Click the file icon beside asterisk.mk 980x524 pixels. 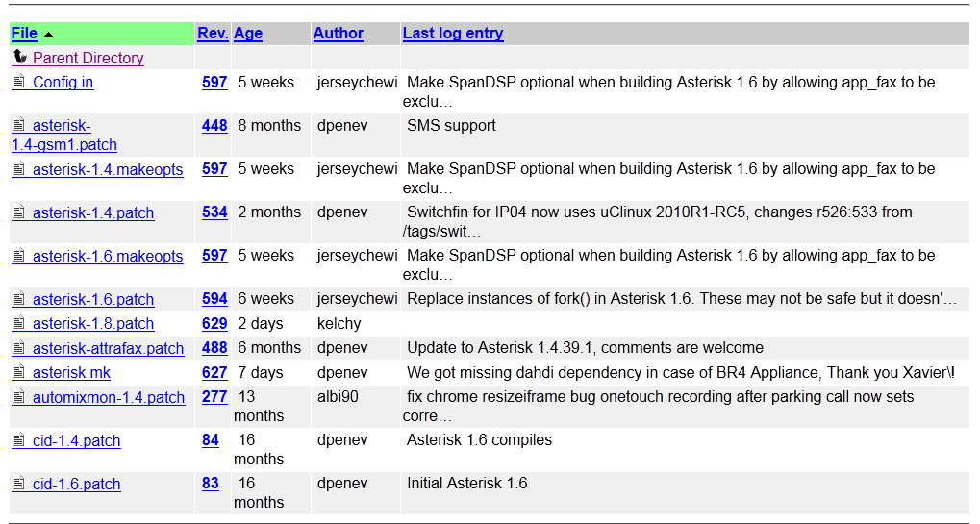[18, 372]
